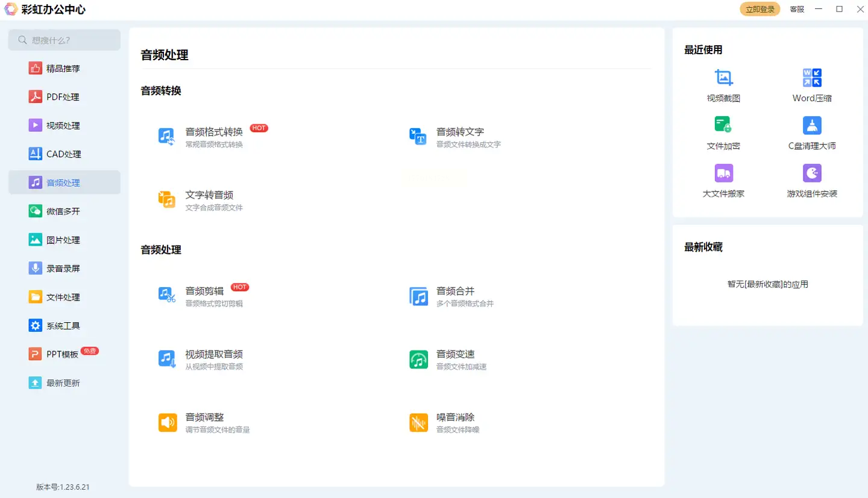The width and height of the screenshot is (868, 498).
Task: Open the 音频格式转换 audio format converter icon
Action: [x=167, y=137]
